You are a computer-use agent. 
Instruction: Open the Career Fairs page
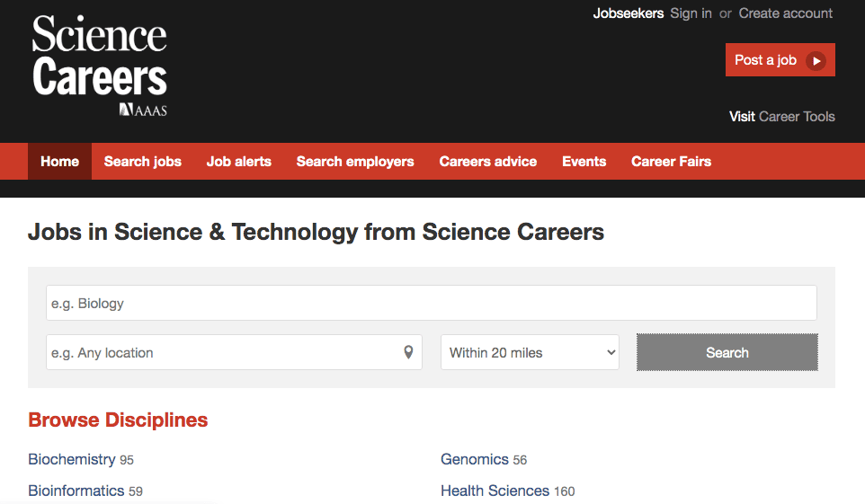point(671,162)
